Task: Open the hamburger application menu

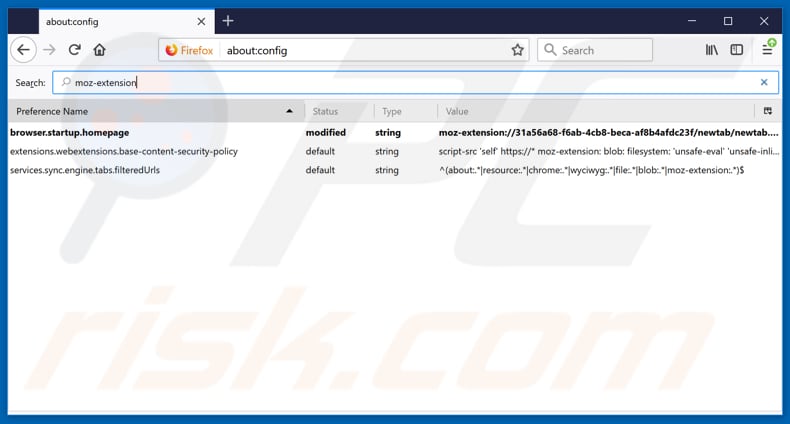Action: pos(767,49)
